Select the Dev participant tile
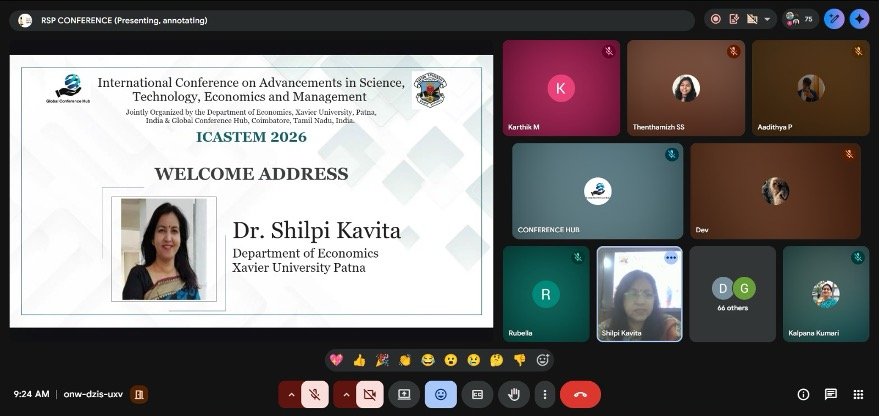Image resolution: width=880 pixels, height=416 pixels. (775, 191)
